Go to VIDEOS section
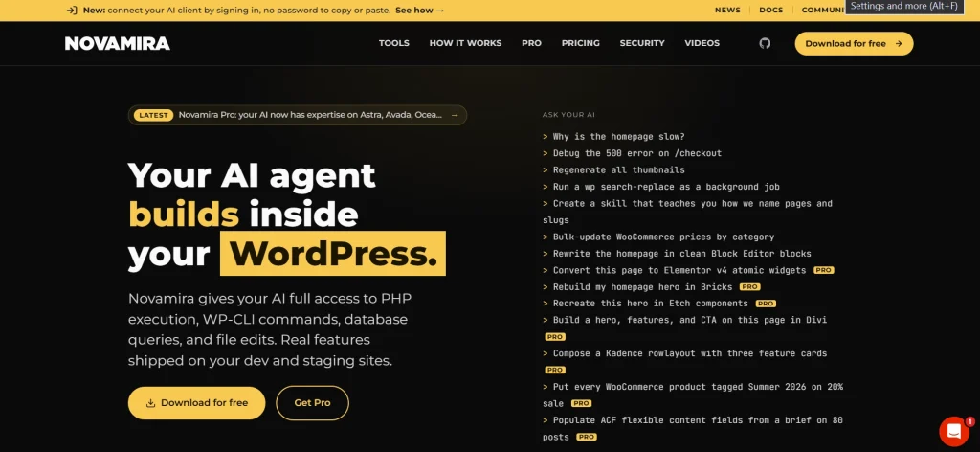 (x=702, y=43)
